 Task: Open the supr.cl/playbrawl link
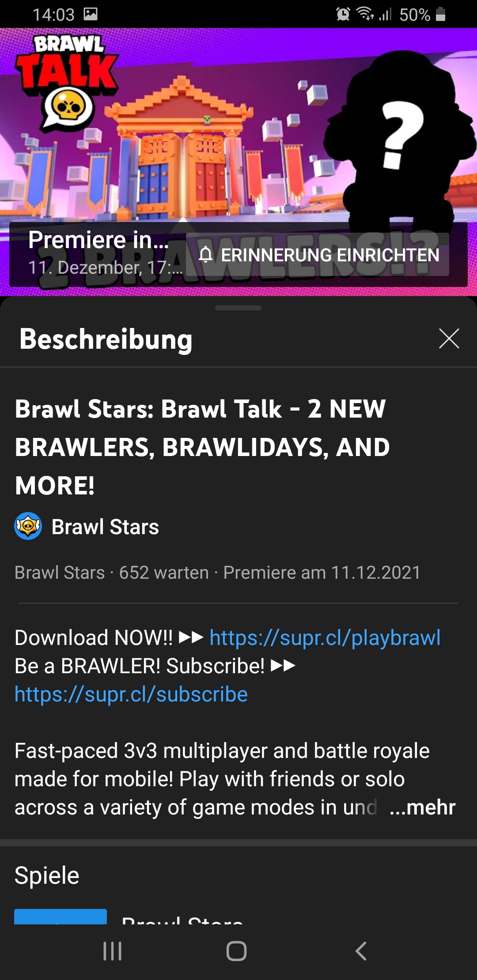[325, 638]
